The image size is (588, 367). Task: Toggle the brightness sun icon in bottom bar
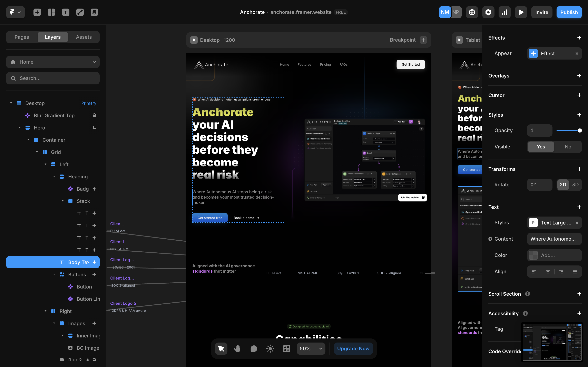coord(270,349)
